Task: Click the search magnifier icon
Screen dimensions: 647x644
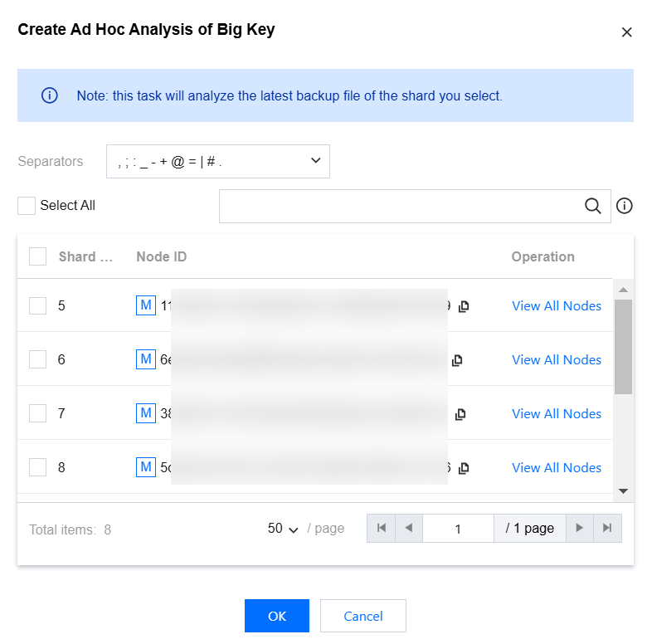Action: (x=593, y=207)
